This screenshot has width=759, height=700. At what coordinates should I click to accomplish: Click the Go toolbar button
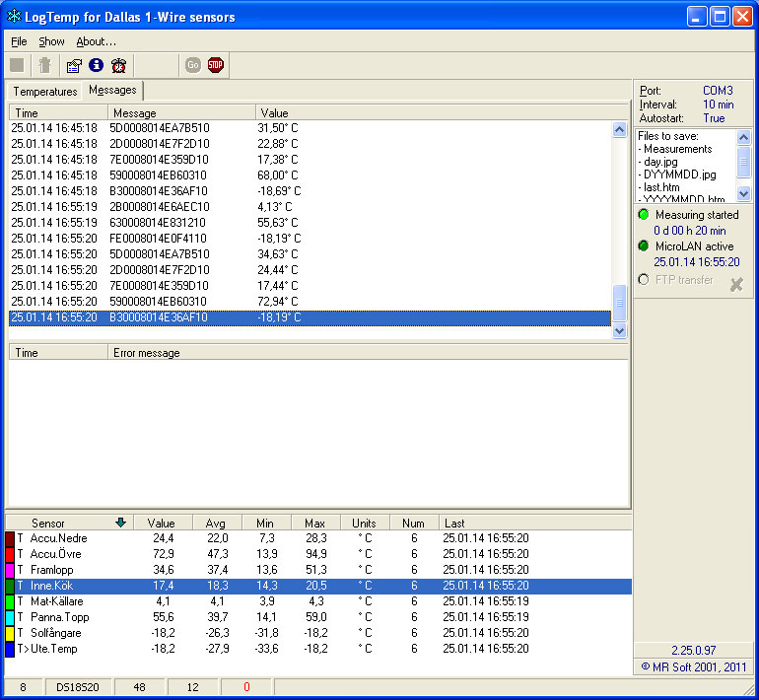click(x=193, y=65)
